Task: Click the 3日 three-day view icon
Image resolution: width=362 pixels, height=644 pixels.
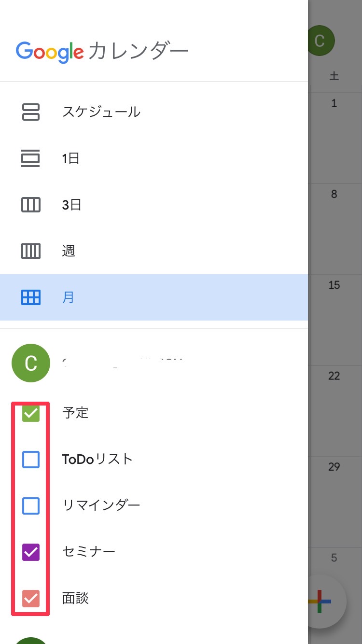Action: tap(31, 205)
